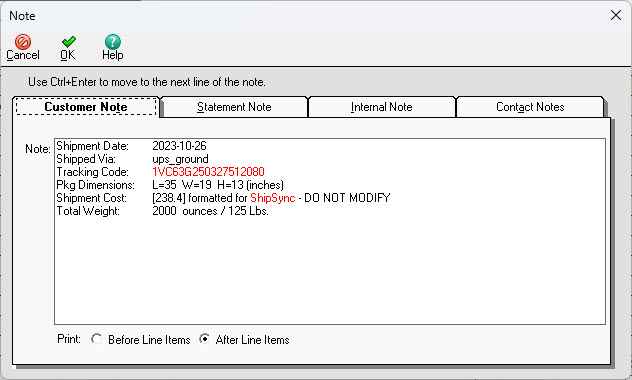Click the ups_ground shipped via value
632x380 pixels.
[180, 159]
